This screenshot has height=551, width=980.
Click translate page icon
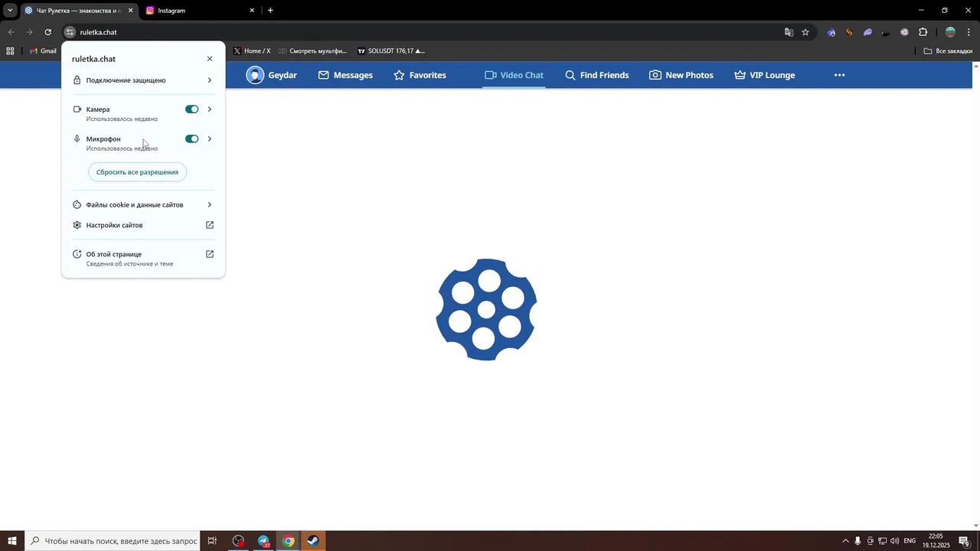click(789, 32)
